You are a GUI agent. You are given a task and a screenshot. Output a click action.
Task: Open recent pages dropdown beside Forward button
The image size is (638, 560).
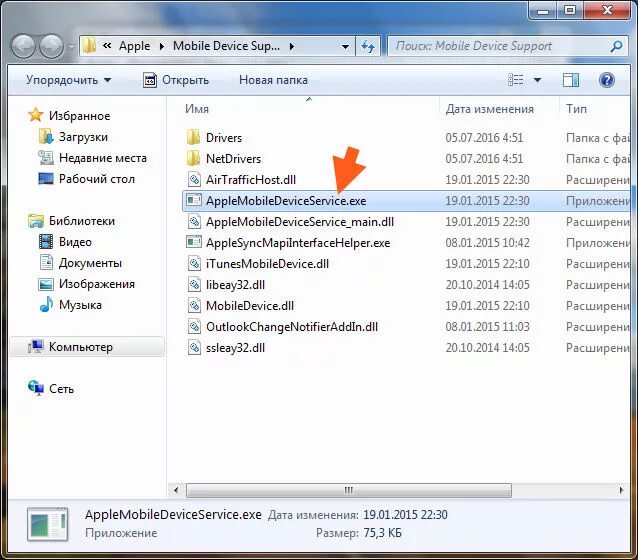point(71,46)
